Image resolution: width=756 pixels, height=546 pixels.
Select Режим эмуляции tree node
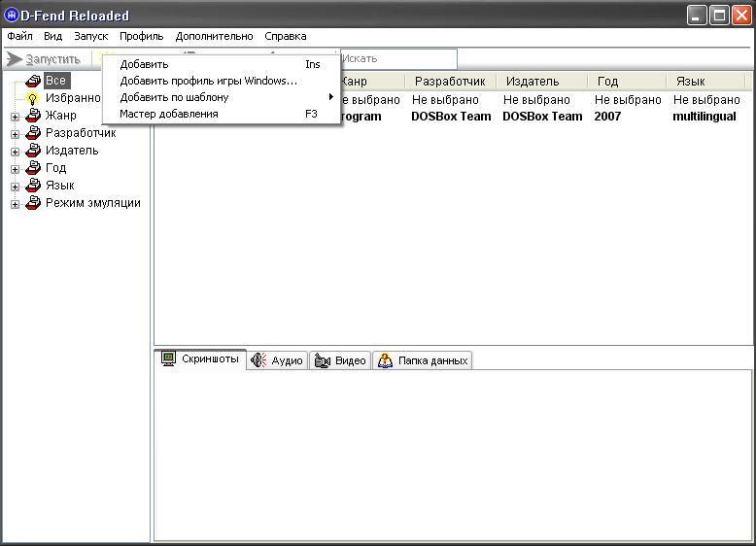(x=93, y=203)
